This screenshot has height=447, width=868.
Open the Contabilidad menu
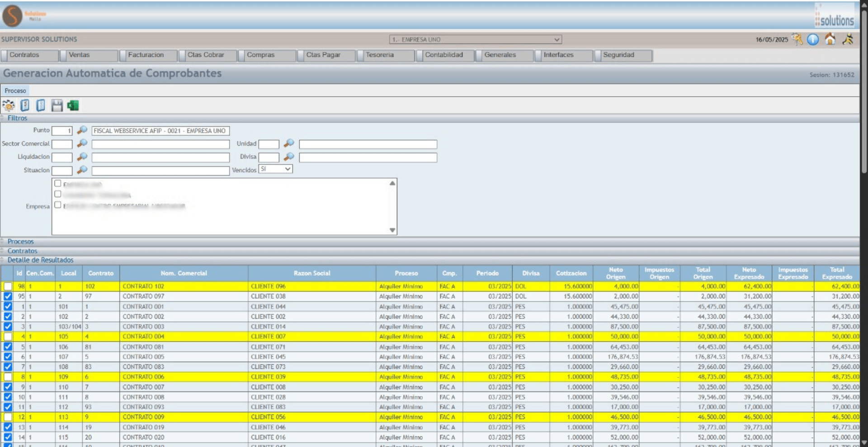click(445, 55)
